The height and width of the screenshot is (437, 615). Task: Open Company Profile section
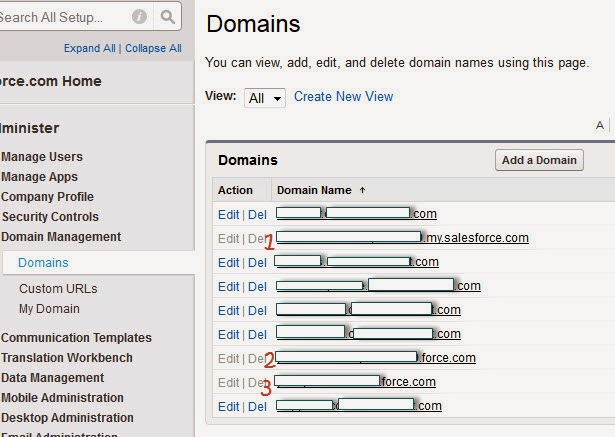coord(47,197)
